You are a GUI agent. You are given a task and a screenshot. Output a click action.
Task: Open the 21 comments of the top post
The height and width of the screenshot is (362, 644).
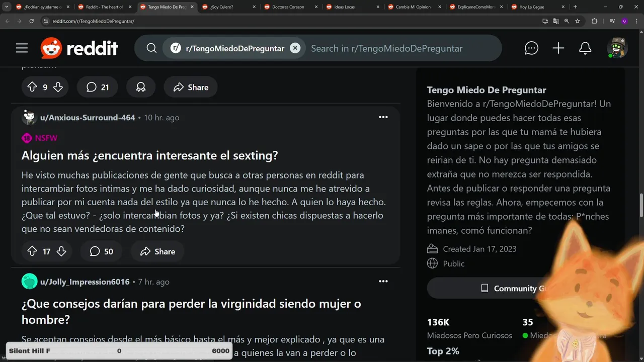97,87
